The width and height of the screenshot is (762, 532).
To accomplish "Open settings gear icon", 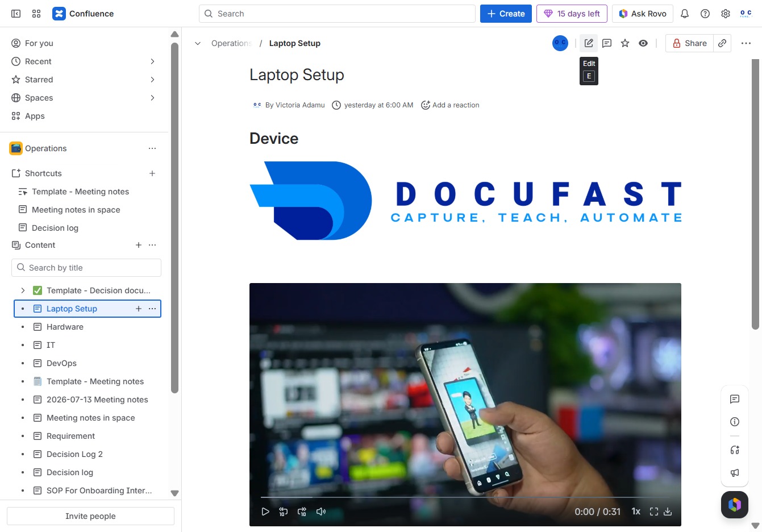I will [x=726, y=14].
